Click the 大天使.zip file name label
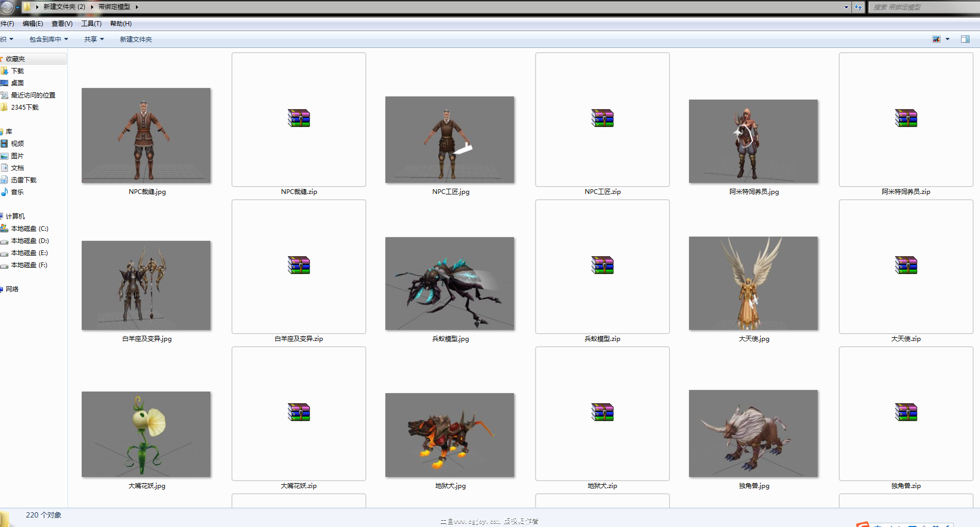 click(x=906, y=339)
